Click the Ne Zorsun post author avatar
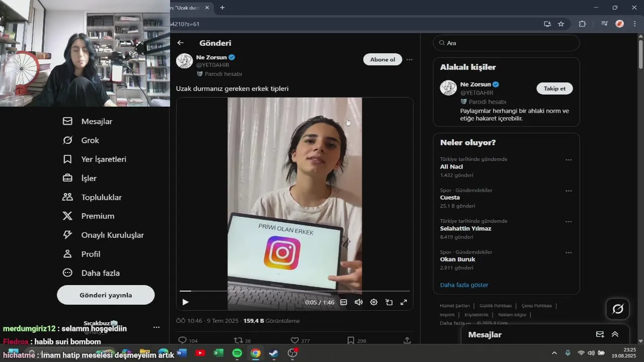 click(185, 61)
